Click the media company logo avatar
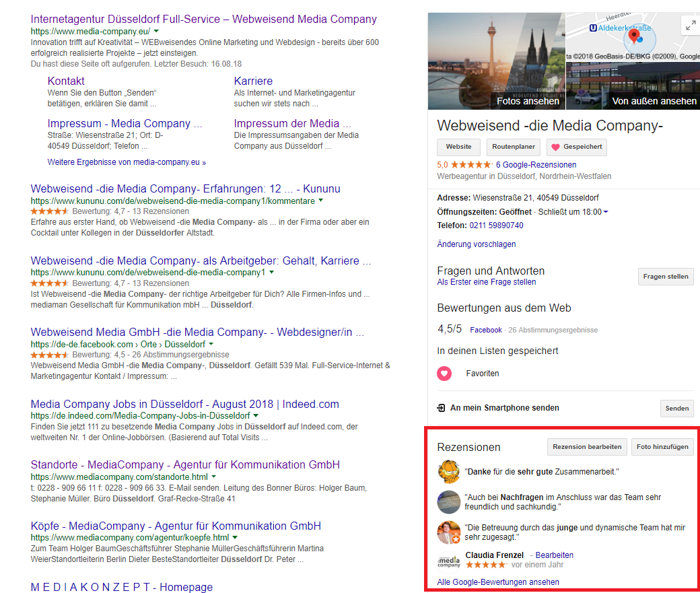 [x=449, y=561]
